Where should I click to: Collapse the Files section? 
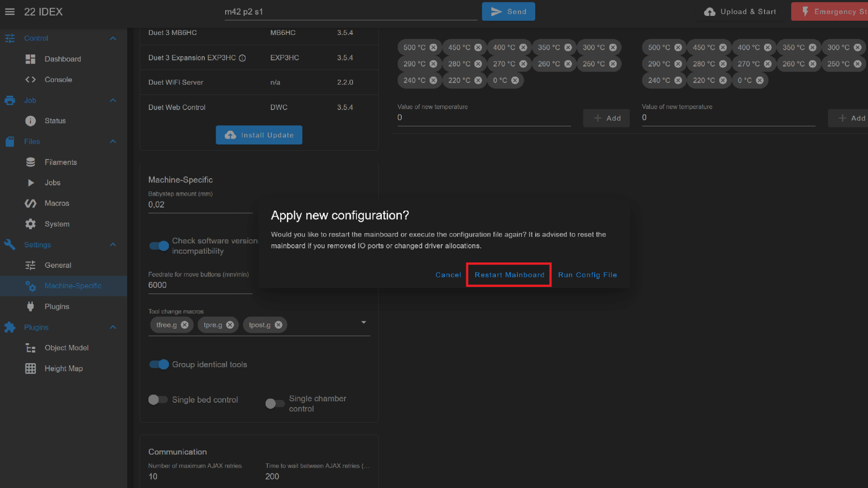pyautogui.click(x=113, y=142)
